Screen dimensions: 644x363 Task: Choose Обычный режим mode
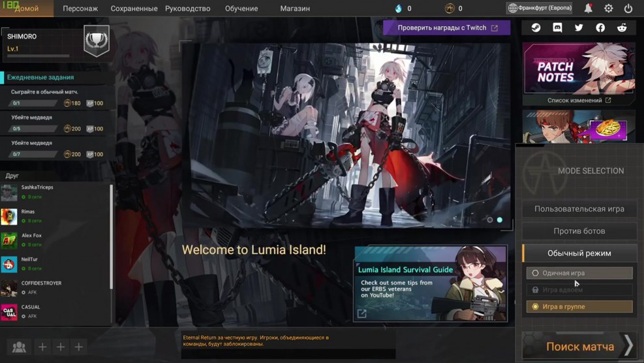579,253
